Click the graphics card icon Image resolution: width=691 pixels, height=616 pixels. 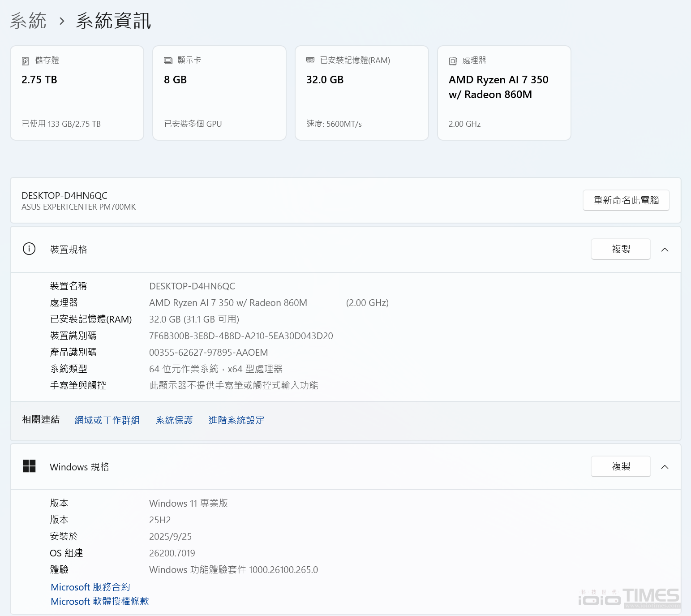(x=168, y=60)
